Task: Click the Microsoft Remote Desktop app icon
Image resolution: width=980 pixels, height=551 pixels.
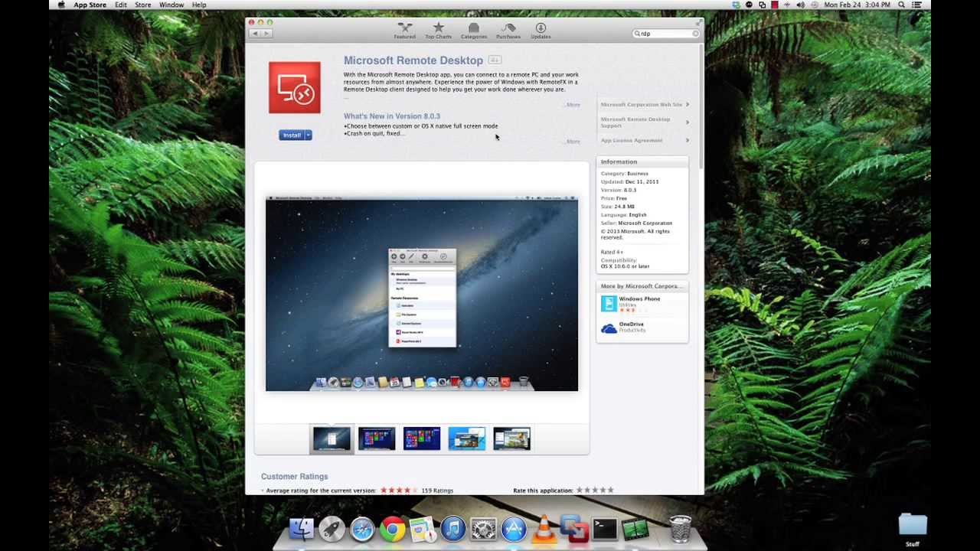Action: coord(295,87)
